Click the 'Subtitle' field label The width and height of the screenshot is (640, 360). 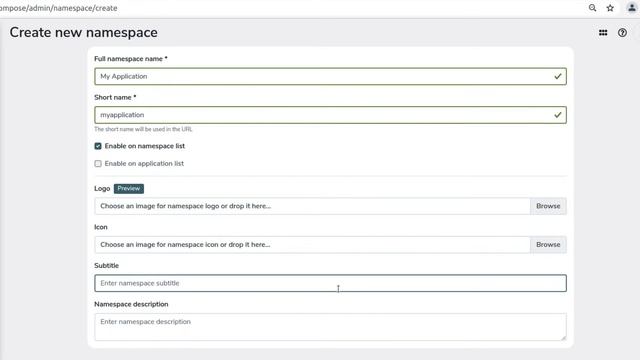pos(107,266)
